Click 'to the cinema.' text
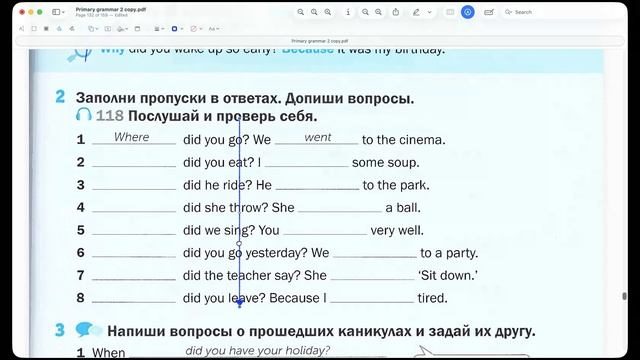Image resolution: width=640 pixels, height=360 pixels. pyautogui.click(x=403, y=140)
